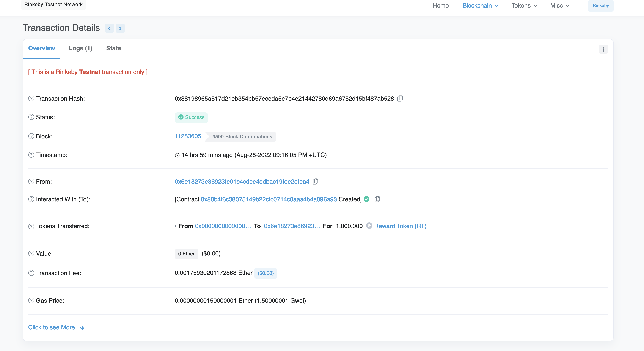Viewport: 644px width, 351px height.
Task: Click the help icon beside Transaction Hash
Action: [x=31, y=99]
